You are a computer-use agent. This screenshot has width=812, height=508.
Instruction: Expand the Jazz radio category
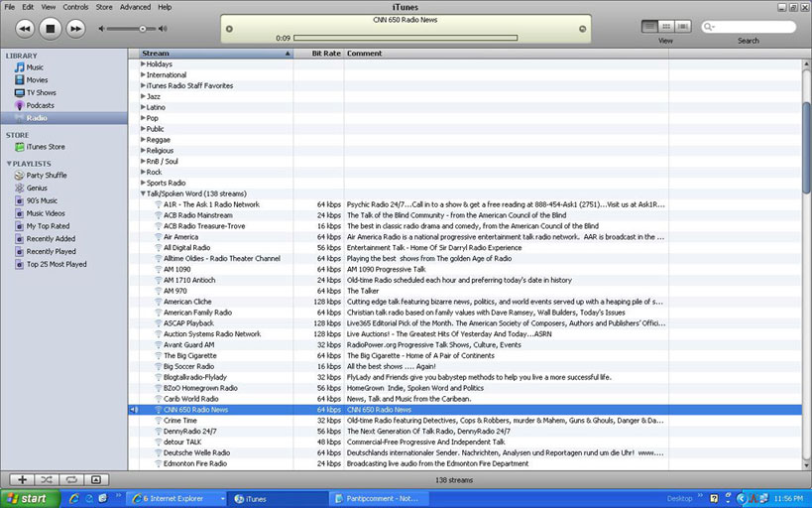[x=143, y=96]
